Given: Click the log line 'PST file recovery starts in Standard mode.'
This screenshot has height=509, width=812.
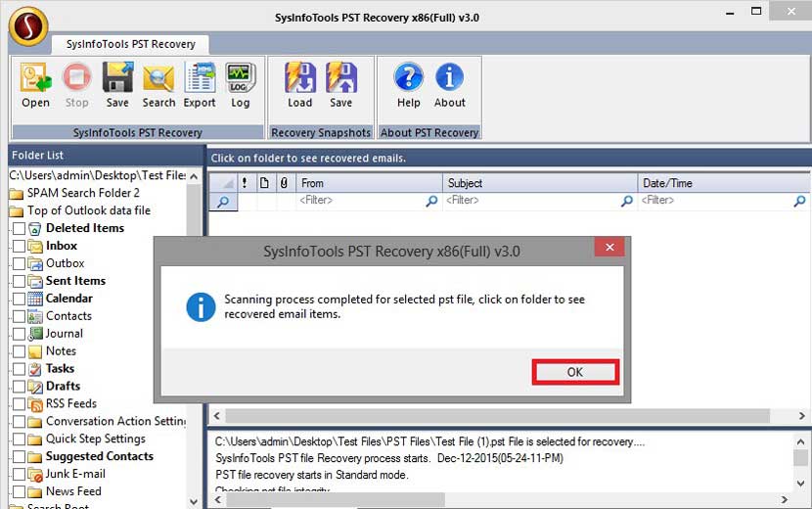Looking at the screenshot, I should click(x=312, y=475).
